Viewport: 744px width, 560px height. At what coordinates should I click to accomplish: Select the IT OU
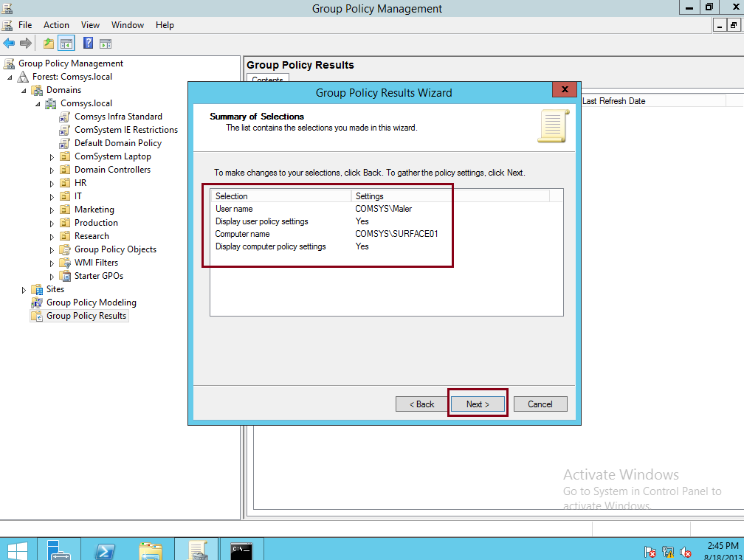pyautogui.click(x=77, y=196)
